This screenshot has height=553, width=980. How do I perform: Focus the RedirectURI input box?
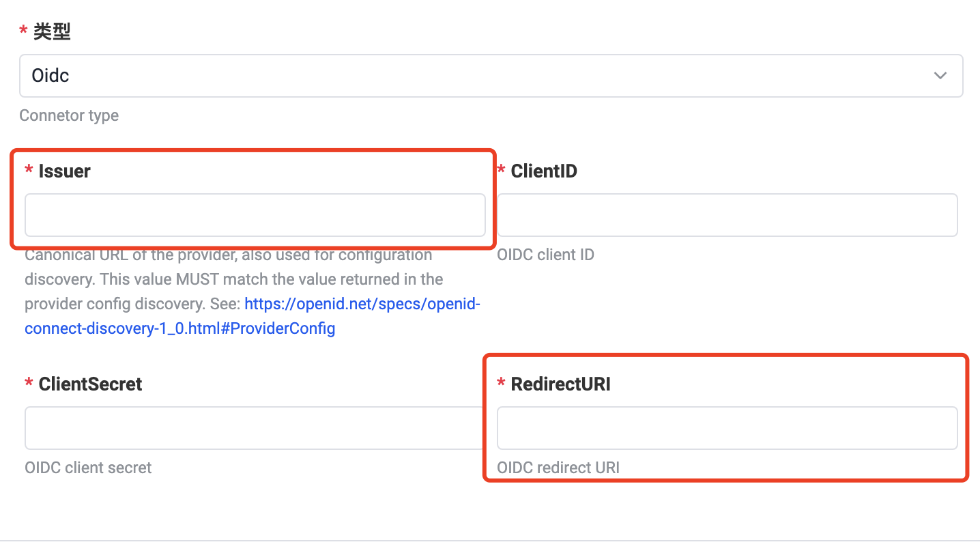[727, 428]
